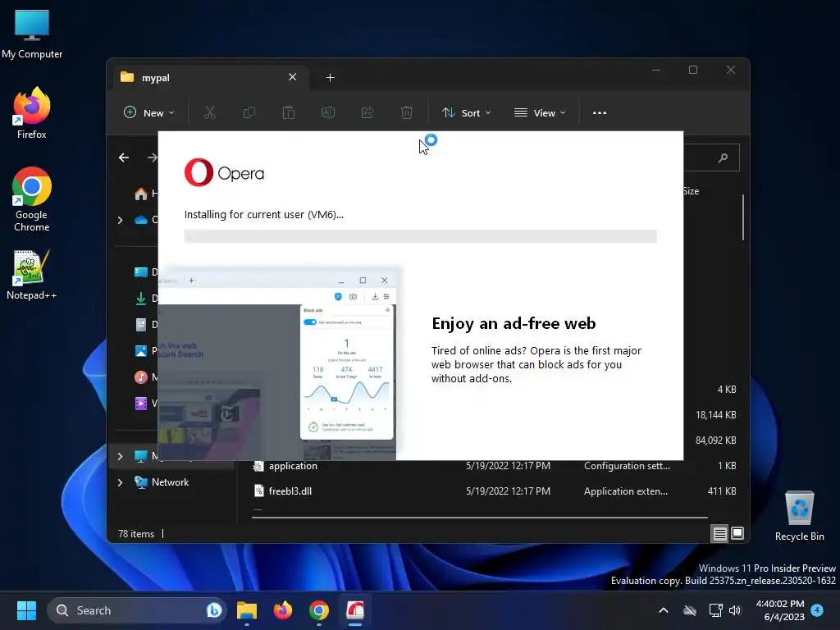Open Google Chrome desktop shortcut
Viewport: 840px width, 630px height.
32,199
